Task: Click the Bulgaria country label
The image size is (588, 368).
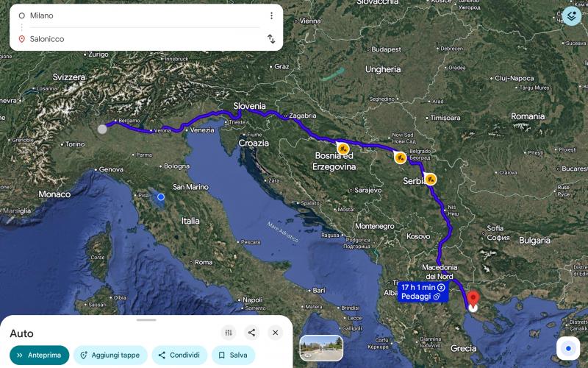Action: 535,241
